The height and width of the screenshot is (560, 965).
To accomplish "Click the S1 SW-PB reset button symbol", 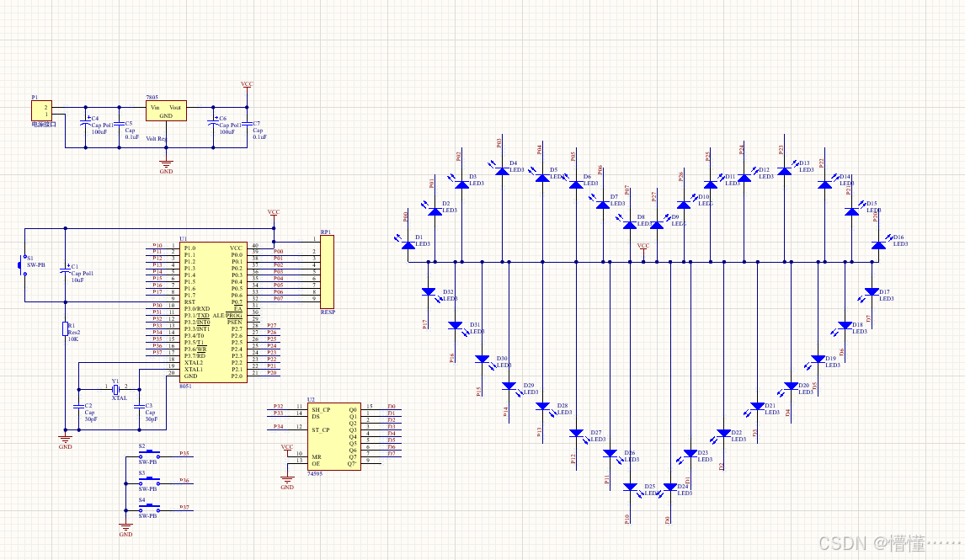I will 22,266.
